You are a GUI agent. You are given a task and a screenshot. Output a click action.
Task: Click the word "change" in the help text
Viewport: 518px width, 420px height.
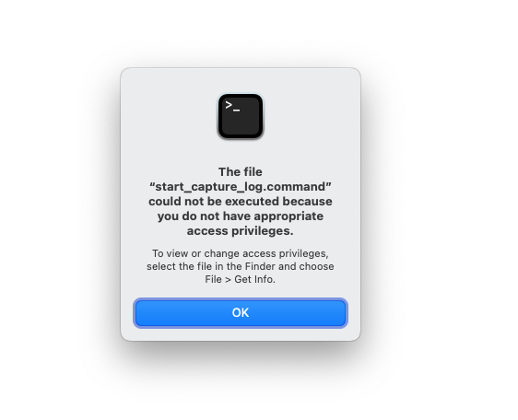click(x=221, y=253)
